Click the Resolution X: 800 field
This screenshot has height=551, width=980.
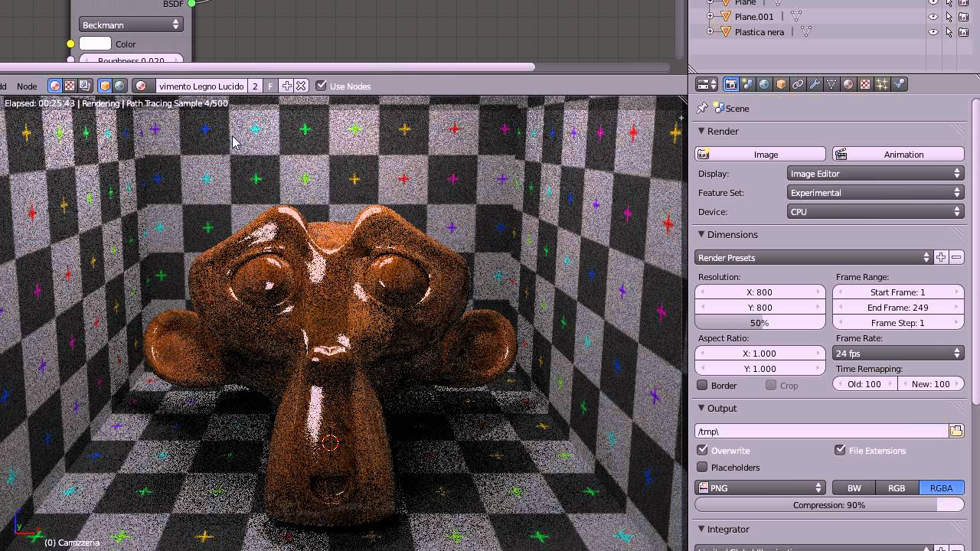759,292
